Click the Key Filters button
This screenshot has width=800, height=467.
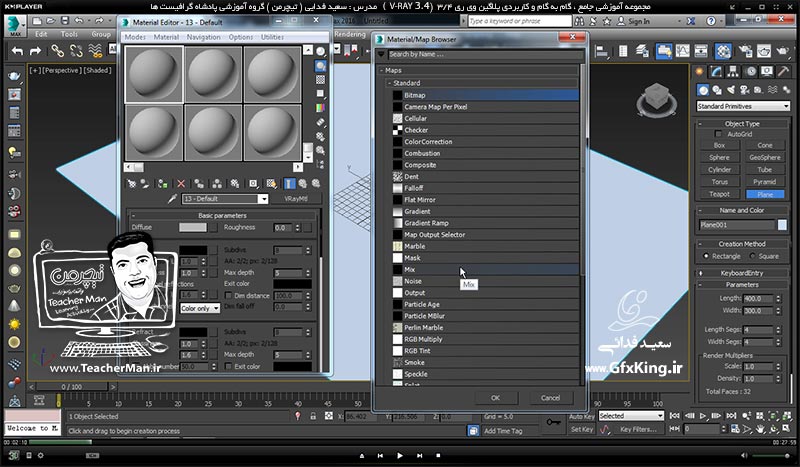[638, 429]
